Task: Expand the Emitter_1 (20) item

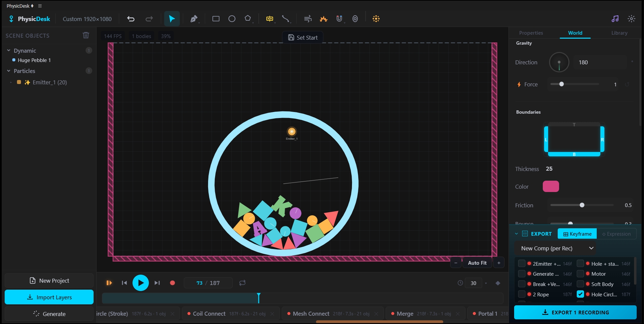Action: pos(11,82)
